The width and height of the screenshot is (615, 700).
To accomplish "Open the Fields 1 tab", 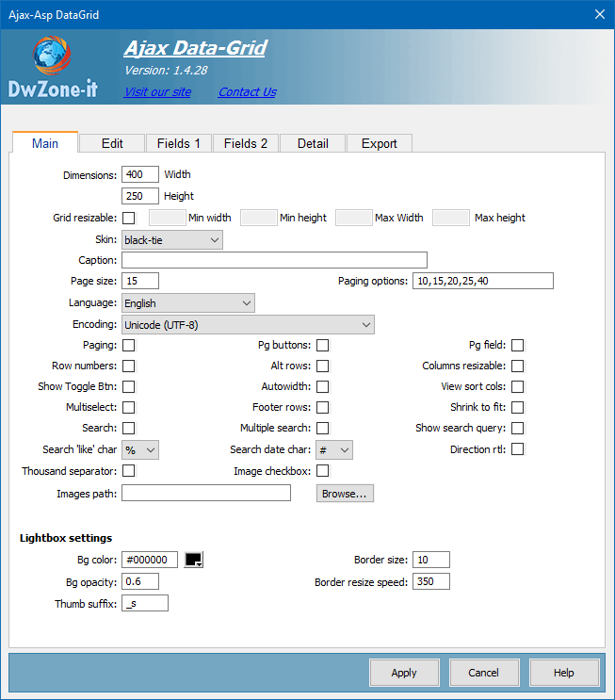I will pos(179,143).
